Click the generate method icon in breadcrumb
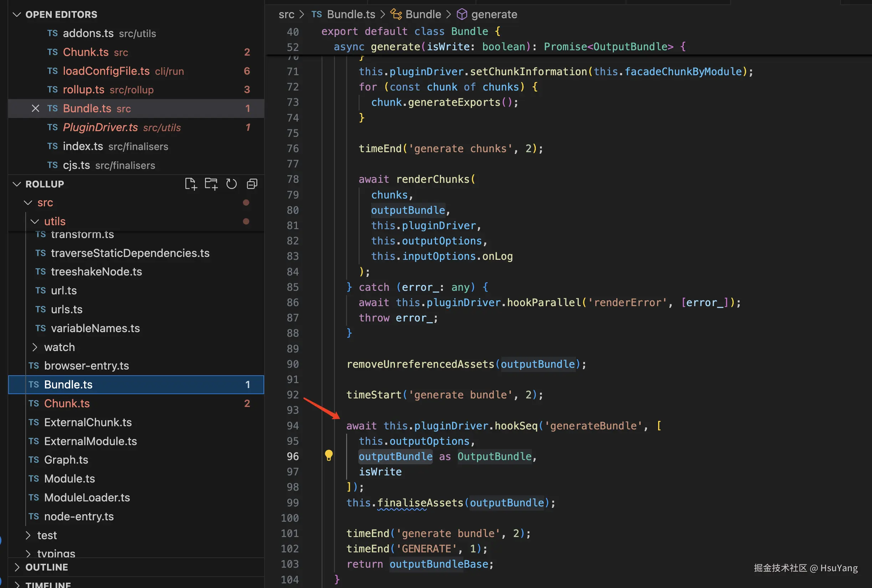This screenshot has width=872, height=588. coord(462,15)
